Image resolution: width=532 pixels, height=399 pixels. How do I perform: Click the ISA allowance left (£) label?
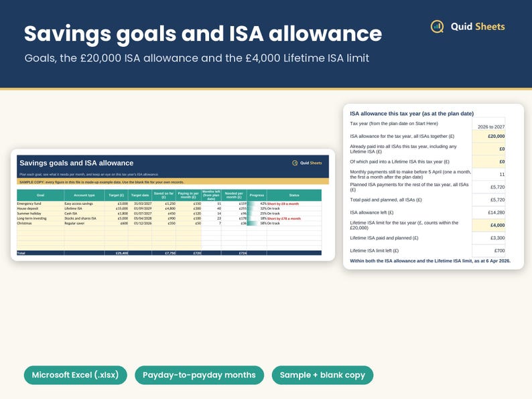coord(371,212)
